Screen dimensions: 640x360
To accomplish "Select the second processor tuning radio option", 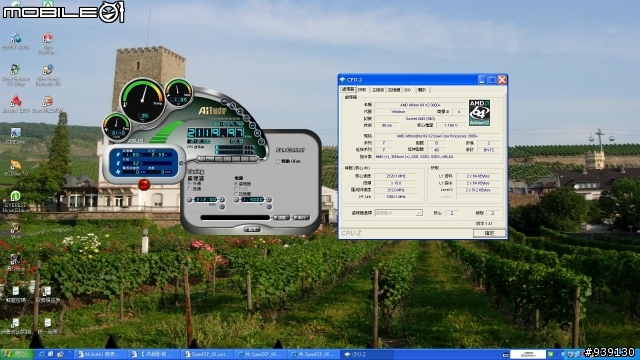I will pos(190,189).
